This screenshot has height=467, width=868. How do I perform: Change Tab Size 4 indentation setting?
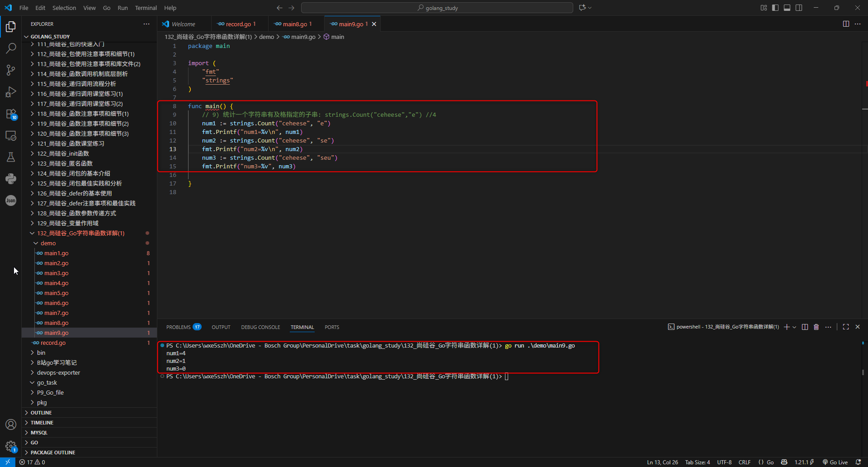click(x=697, y=462)
